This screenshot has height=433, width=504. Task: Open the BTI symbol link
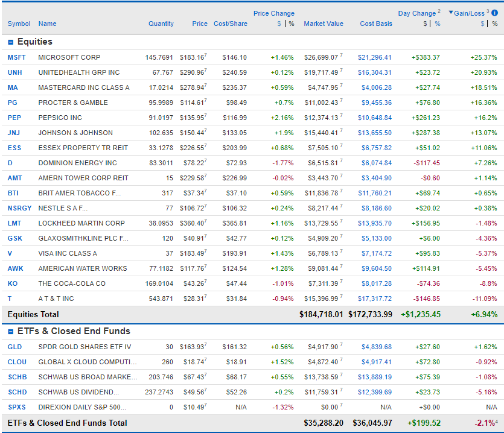[13, 194]
